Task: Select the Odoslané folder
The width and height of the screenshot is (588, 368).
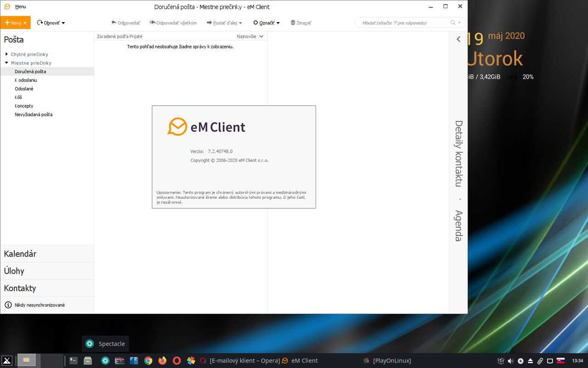Action: coord(47,89)
